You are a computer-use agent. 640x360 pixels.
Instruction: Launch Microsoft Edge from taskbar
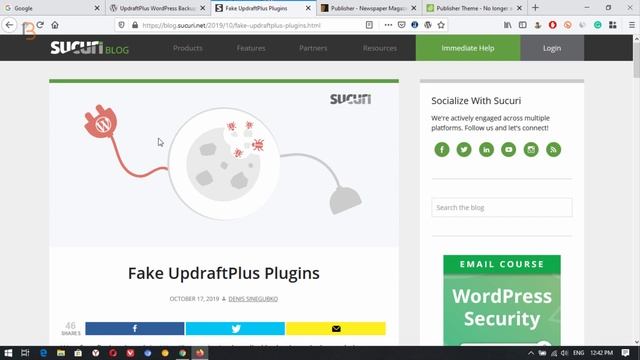pyautogui.click(x=43, y=353)
